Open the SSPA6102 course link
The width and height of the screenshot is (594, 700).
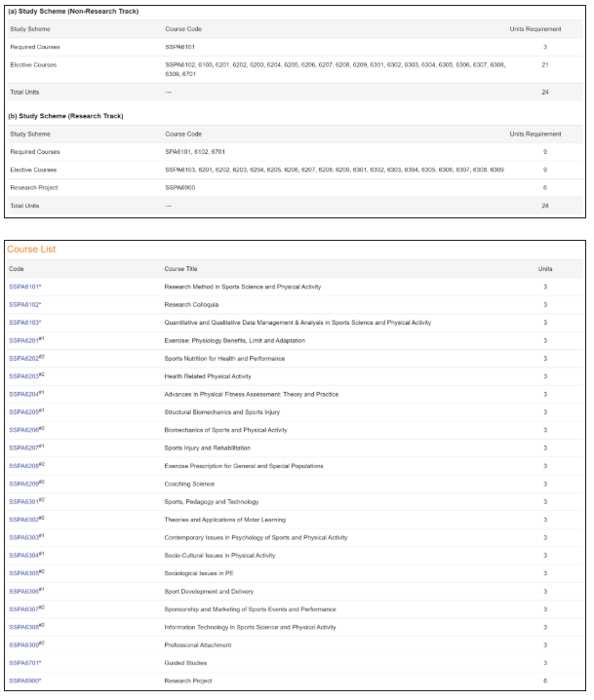(x=24, y=304)
